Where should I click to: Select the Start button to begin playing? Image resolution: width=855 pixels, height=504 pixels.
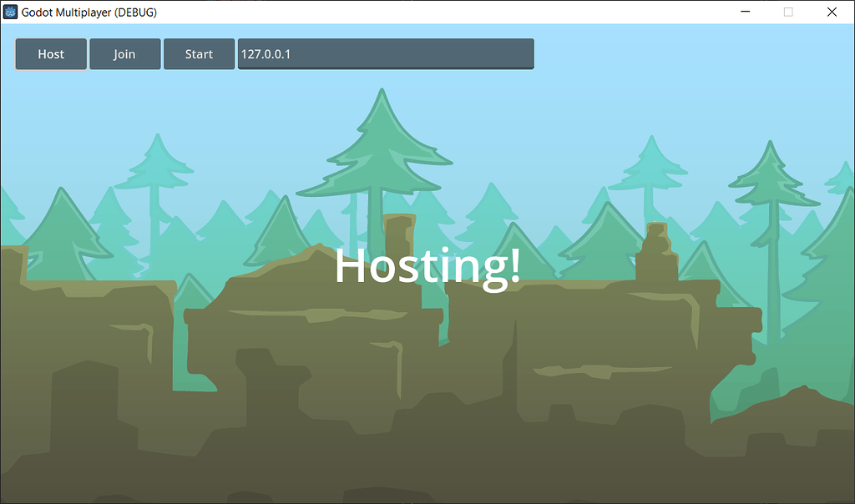point(199,53)
